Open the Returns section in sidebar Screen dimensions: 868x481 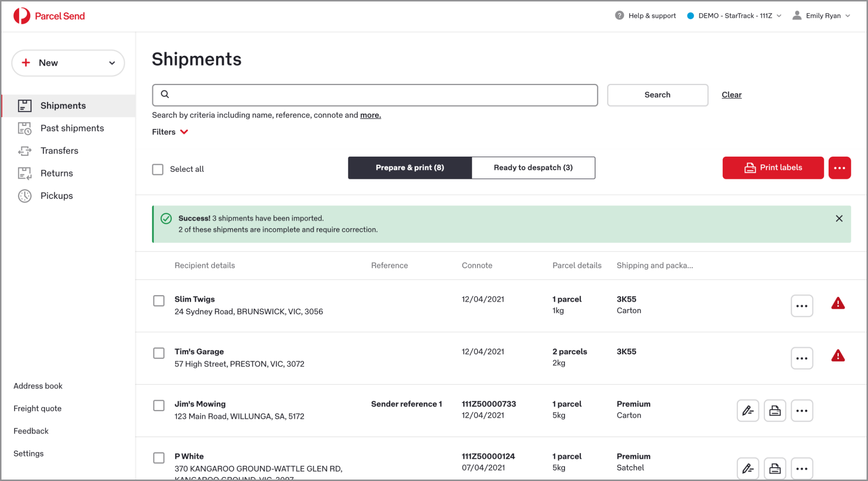56,173
